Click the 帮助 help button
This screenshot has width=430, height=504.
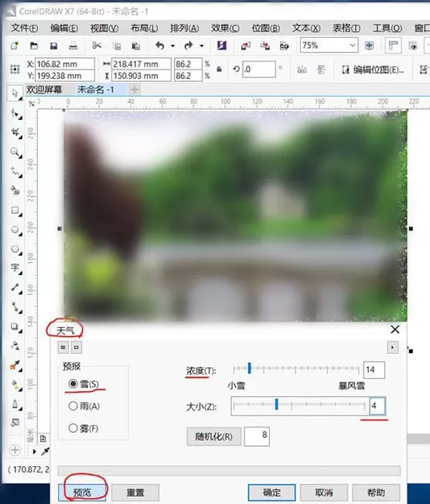coord(376,492)
